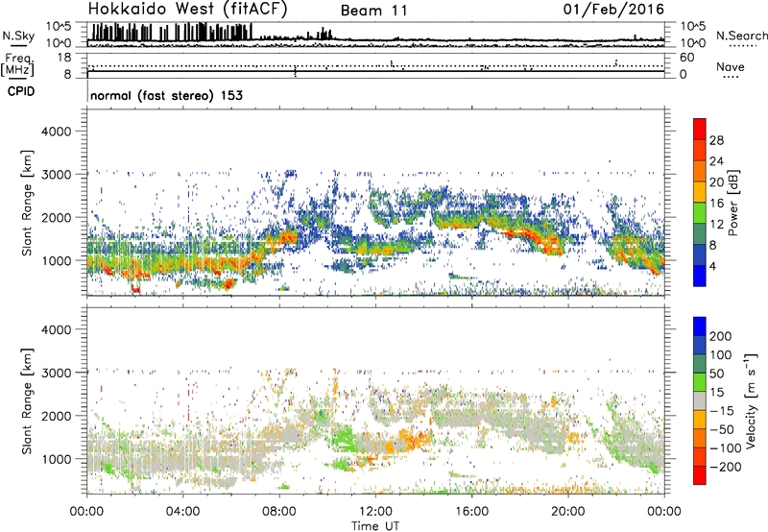Click the Velocity colorbar segment between 50 and 100
This screenshot has height=532, width=768.
click(700, 364)
